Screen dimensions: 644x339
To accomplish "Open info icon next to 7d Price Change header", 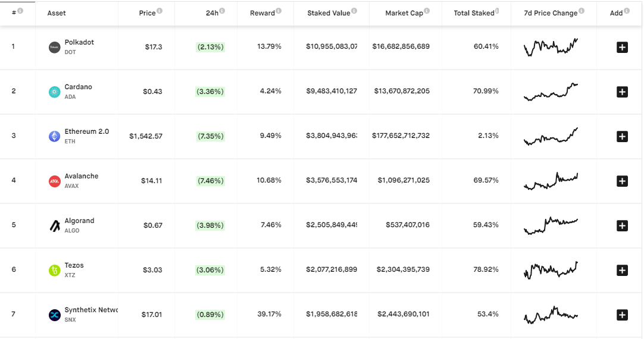I will tap(581, 11).
